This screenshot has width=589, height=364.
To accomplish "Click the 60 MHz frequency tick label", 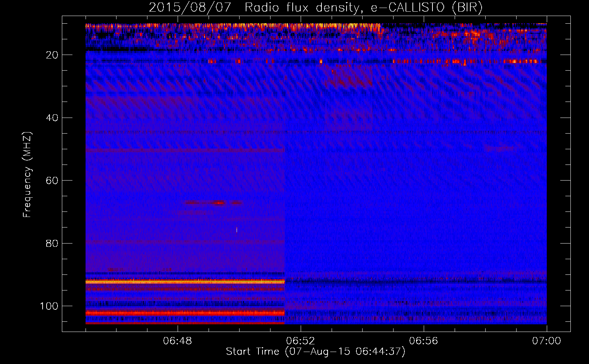I will [52, 181].
